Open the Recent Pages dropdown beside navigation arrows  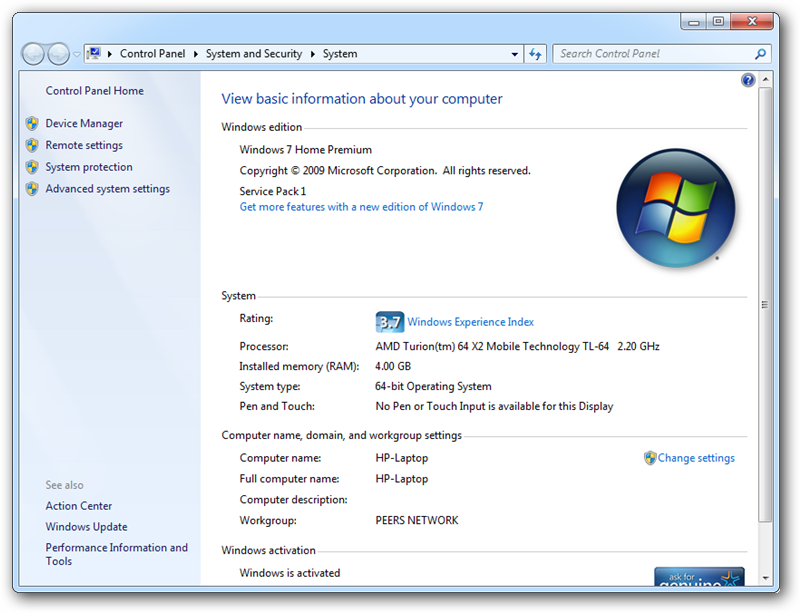(75, 53)
